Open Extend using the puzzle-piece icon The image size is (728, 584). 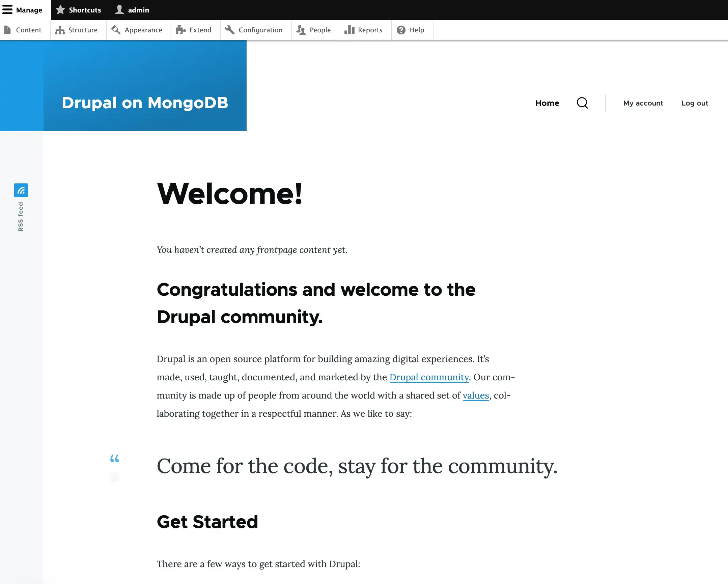180,30
